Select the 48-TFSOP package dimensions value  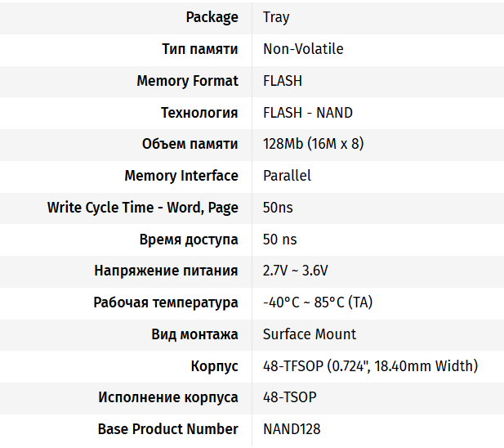tap(370, 366)
